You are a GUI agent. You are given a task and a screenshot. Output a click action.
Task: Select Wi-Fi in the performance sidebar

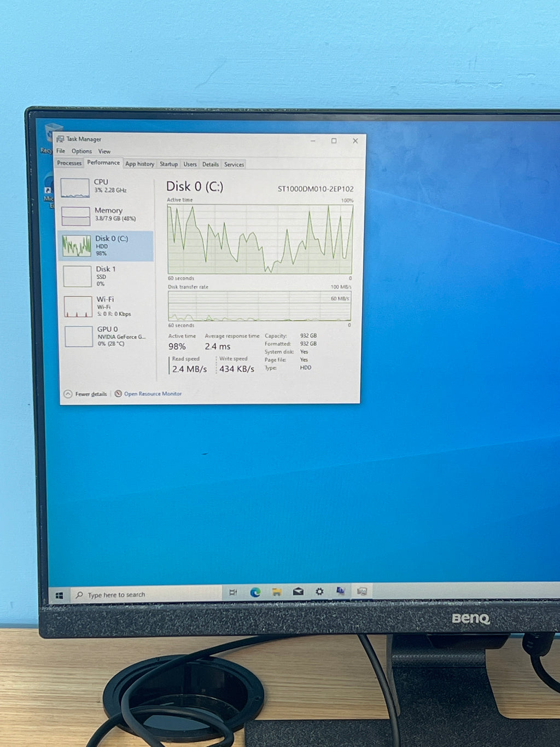click(106, 306)
